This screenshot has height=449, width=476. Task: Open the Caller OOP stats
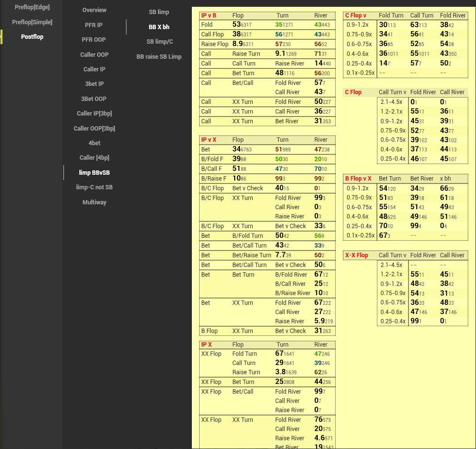click(94, 55)
